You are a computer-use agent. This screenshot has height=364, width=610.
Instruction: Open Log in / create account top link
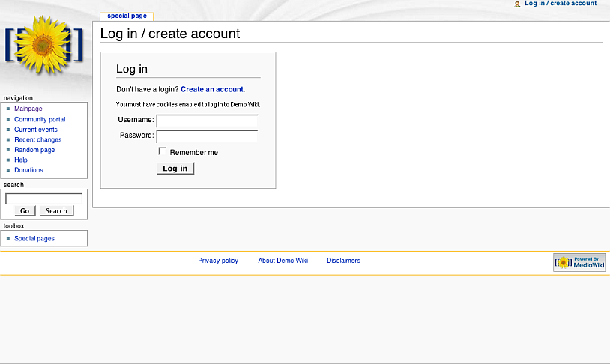561,4
